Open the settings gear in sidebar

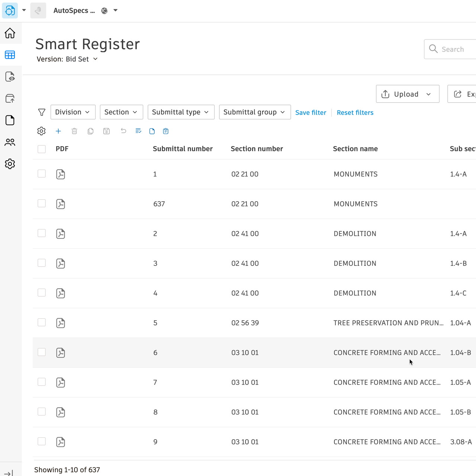10,164
